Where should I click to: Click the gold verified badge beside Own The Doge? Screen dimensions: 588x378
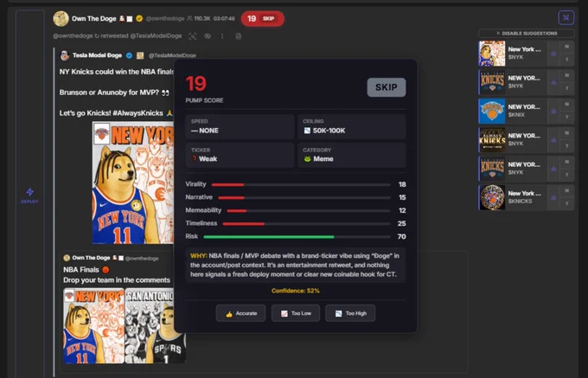pyautogui.click(x=139, y=18)
